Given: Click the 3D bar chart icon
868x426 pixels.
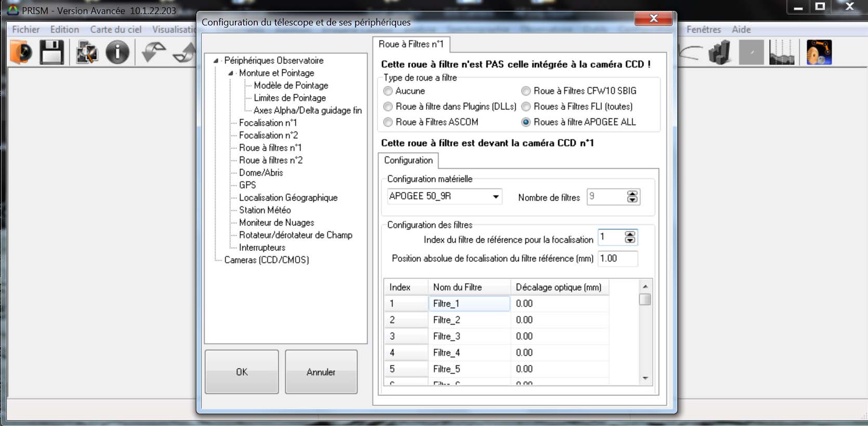Looking at the screenshot, I should 720,52.
